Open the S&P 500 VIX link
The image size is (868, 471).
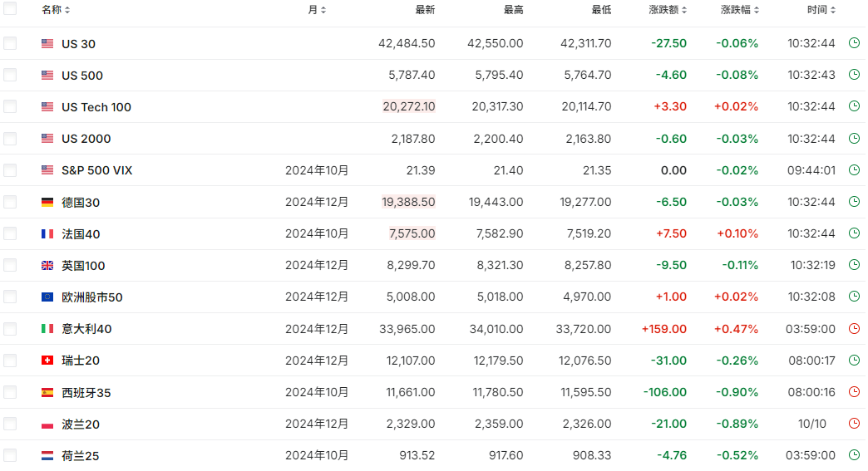point(96,170)
